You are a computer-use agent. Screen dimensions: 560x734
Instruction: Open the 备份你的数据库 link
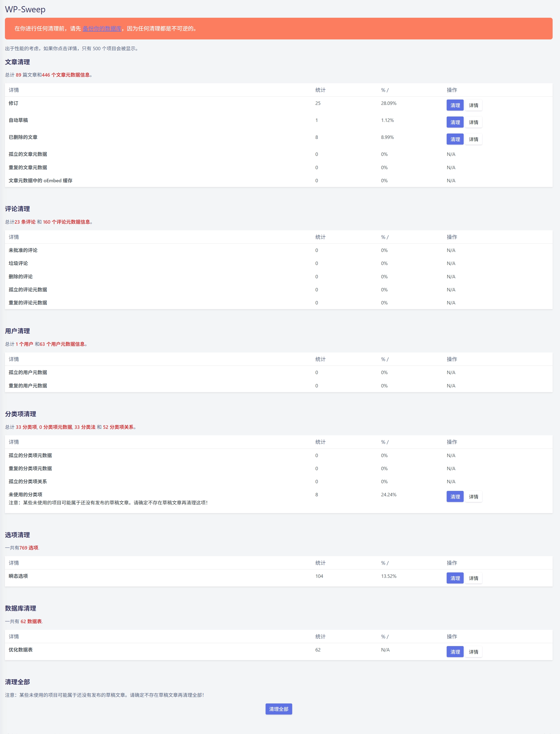point(102,29)
